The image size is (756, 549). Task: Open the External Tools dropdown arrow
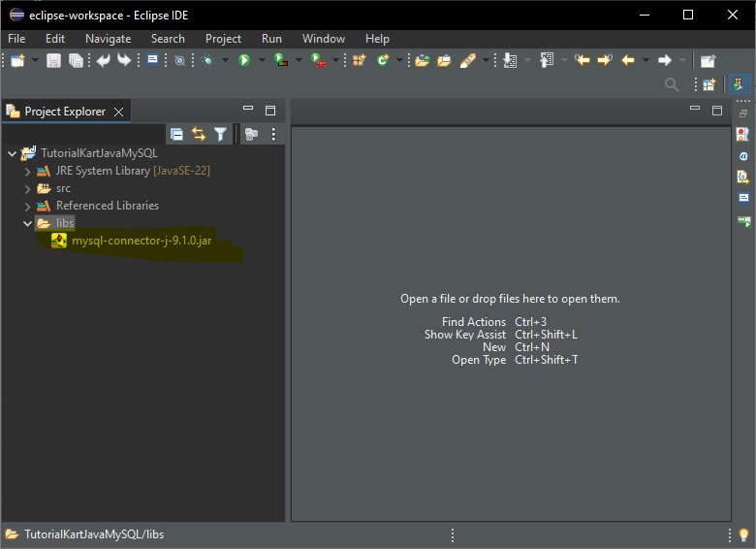click(335, 60)
